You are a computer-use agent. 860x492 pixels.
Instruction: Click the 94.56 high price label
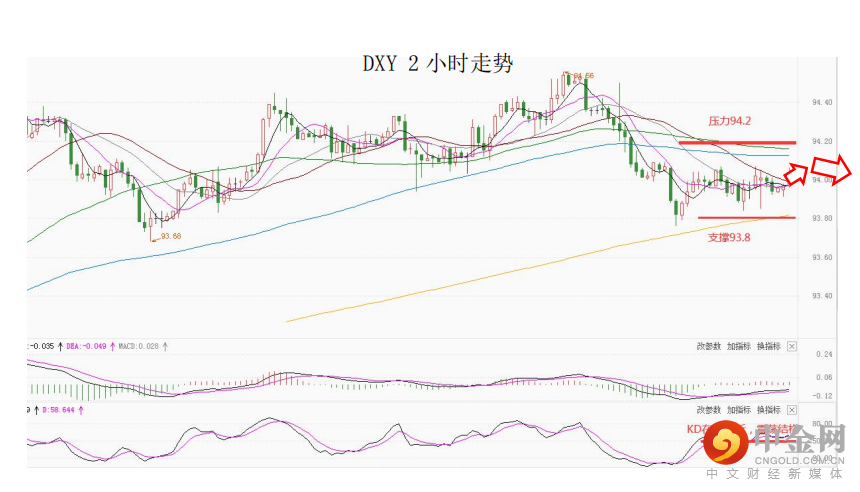coord(583,76)
